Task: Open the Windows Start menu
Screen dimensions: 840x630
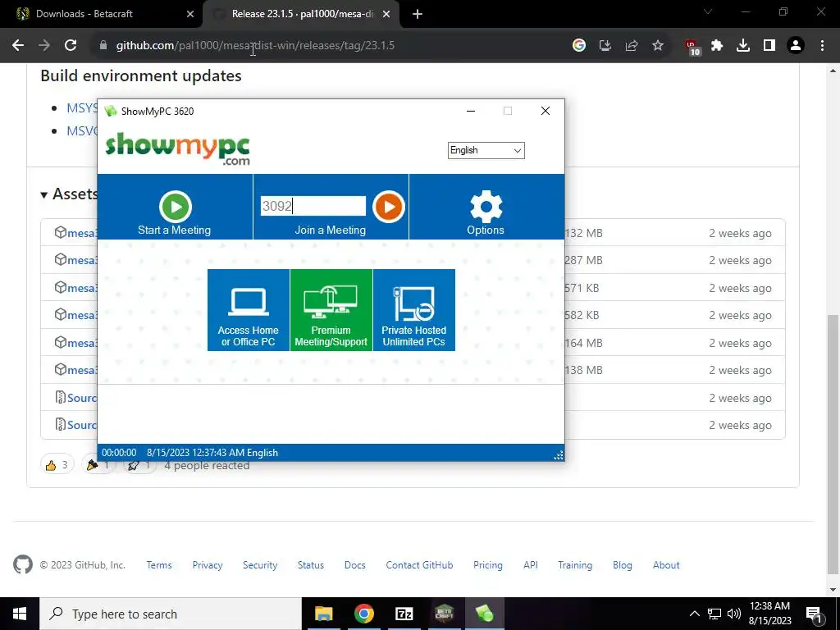Action: coord(20,614)
